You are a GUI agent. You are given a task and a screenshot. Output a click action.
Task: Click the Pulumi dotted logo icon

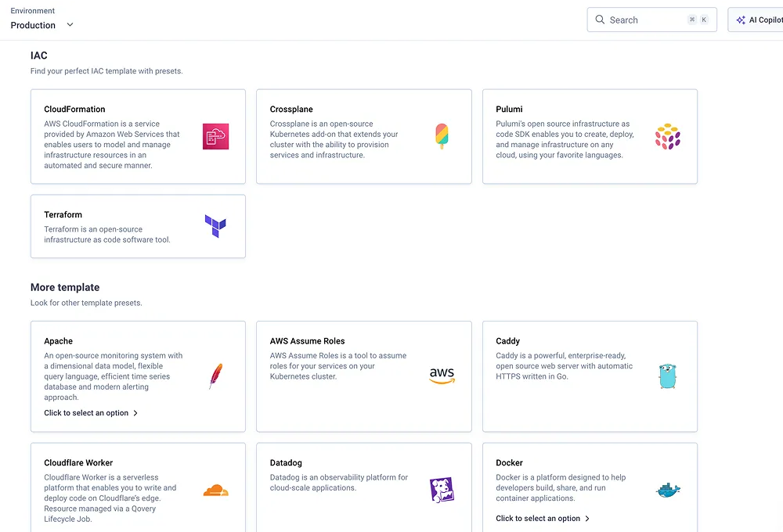point(668,136)
